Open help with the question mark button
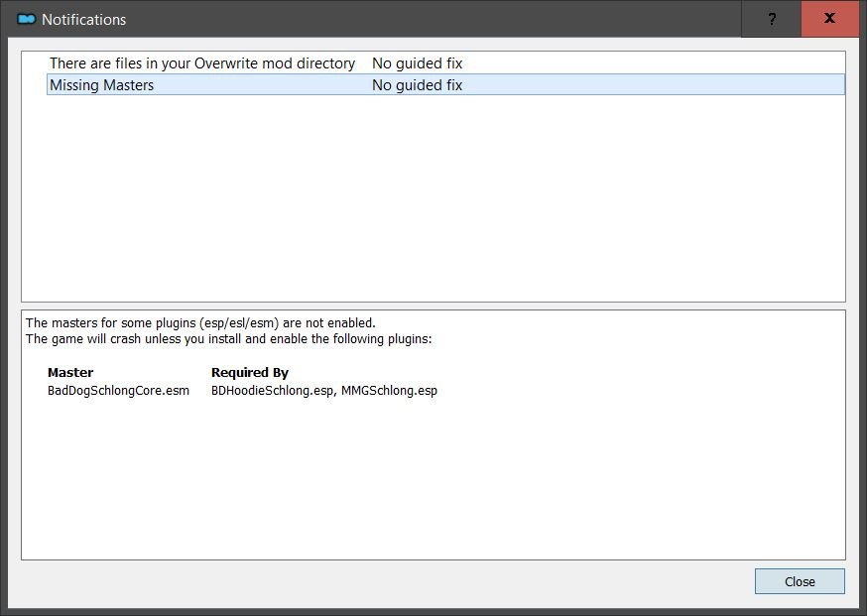The height and width of the screenshot is (616, 867). (772, 19)
